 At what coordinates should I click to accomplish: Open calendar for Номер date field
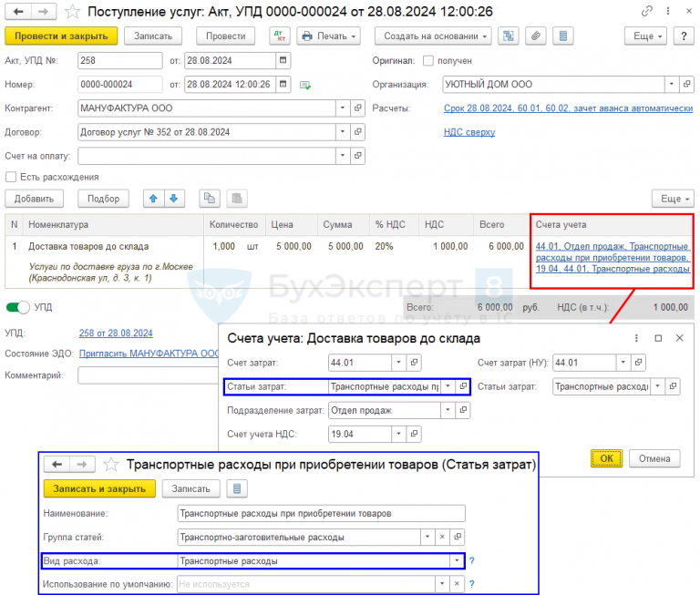pyautogui.click(x=283, y=84)
